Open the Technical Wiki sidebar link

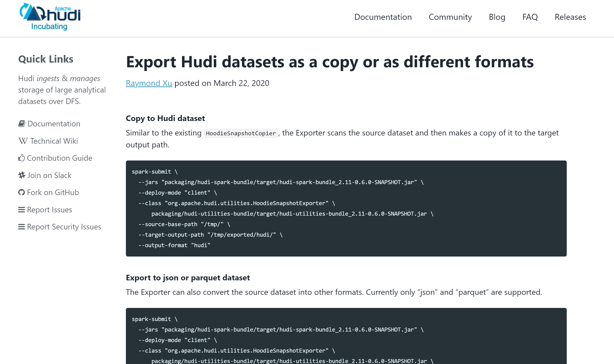(x=54, y=141)
